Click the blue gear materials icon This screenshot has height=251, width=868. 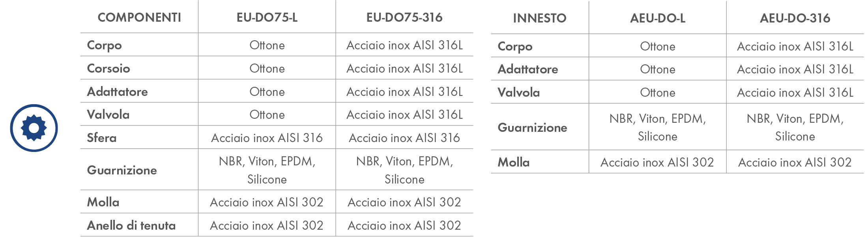click(x=34, y=128)
